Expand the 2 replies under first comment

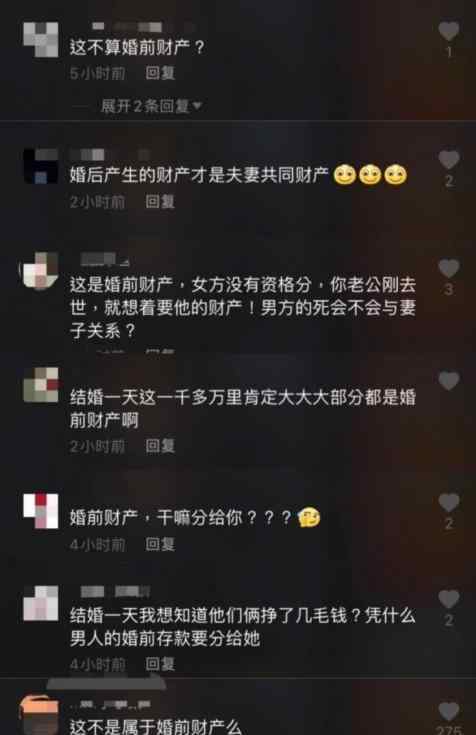tap(151, 106)
